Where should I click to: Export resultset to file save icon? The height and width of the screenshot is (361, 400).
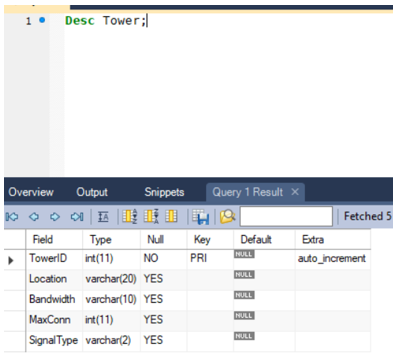[201, 217]
